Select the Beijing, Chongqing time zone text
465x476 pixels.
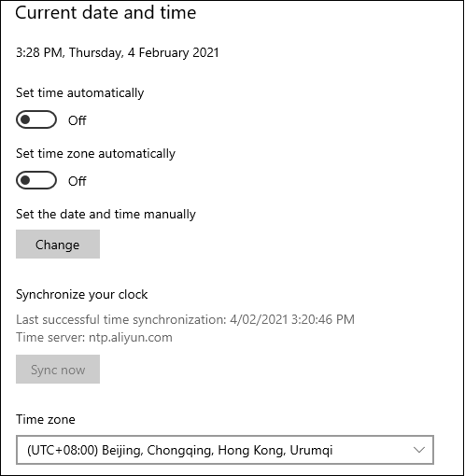(218, 451)
